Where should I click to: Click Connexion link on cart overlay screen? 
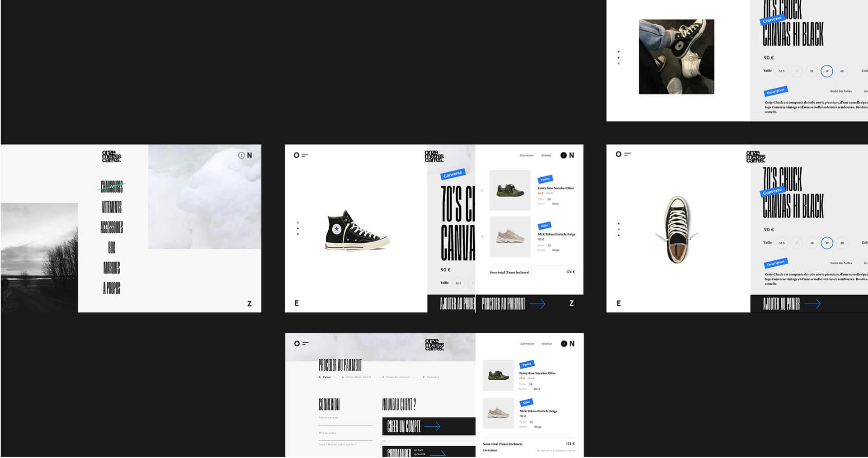pyautogui.click(x=527, y=155)
